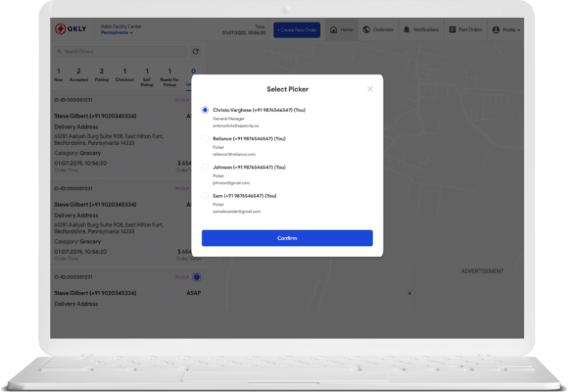This screenshot has width=568, height=392.
Task: Close the advertisement with the X icon
Action: tap(410, 293)
